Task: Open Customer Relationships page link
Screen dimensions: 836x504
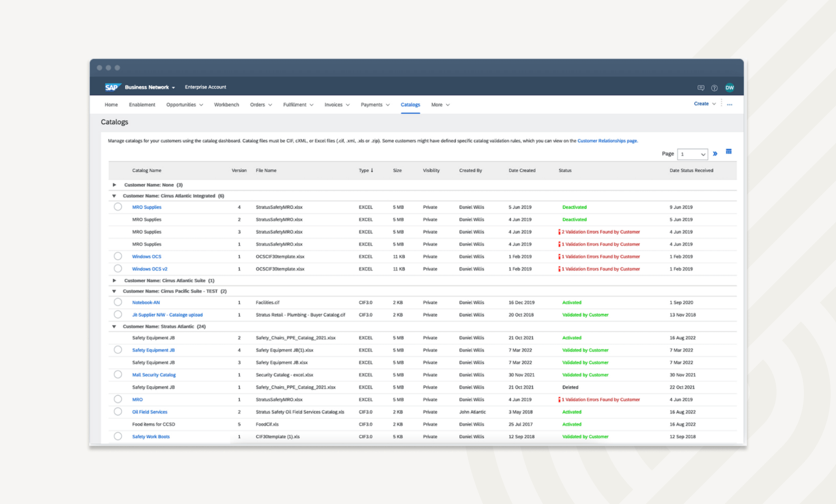Action: pyautogui.click(x=607, y=141)
